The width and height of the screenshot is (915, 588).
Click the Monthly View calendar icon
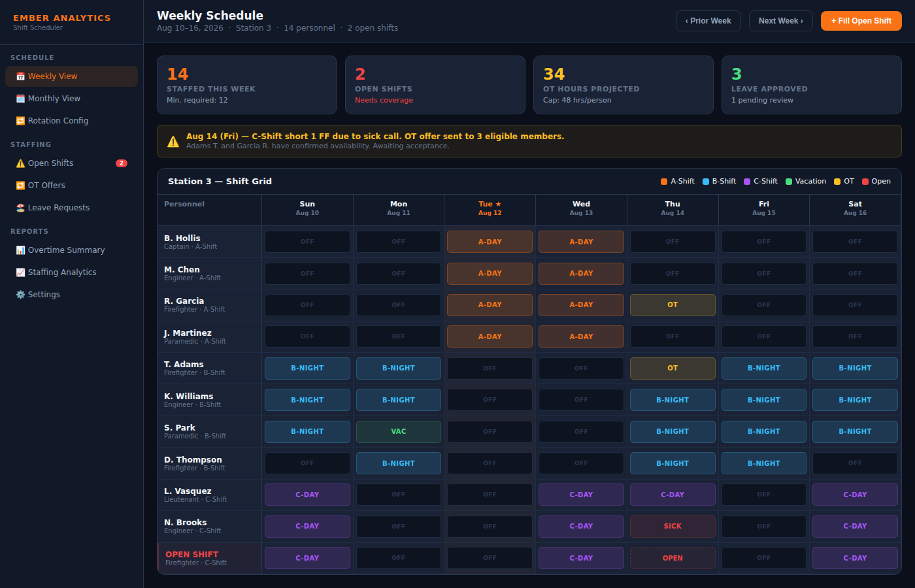pyautogui.click(x=20, y=99)
